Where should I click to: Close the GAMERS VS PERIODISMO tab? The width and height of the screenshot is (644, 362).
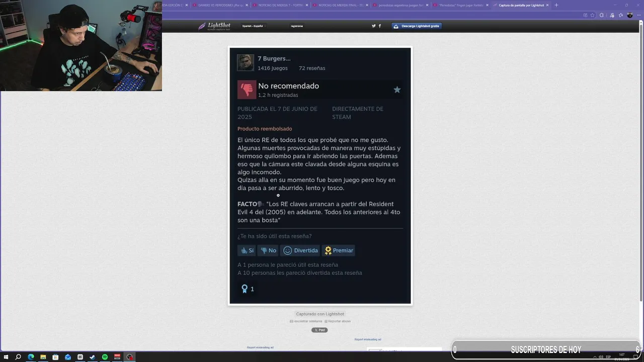[247, 5]
